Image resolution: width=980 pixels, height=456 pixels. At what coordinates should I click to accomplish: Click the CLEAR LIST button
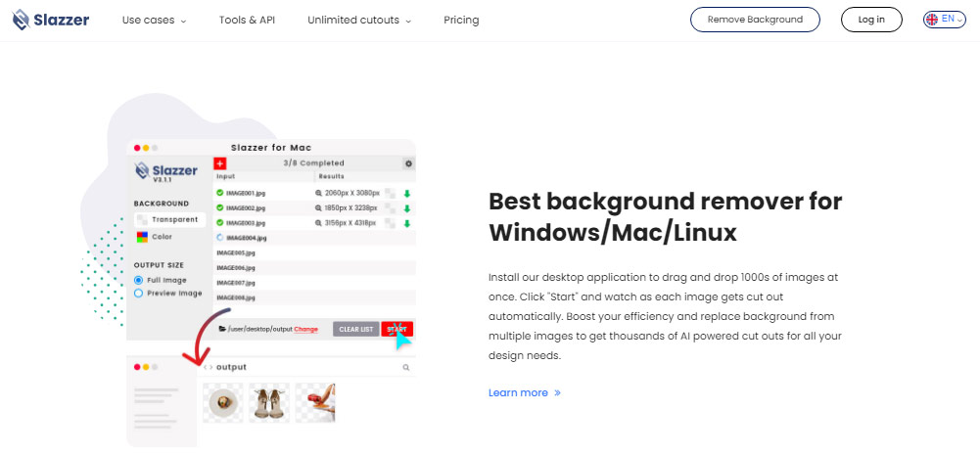pyautogui.click(x=355, y=329)
